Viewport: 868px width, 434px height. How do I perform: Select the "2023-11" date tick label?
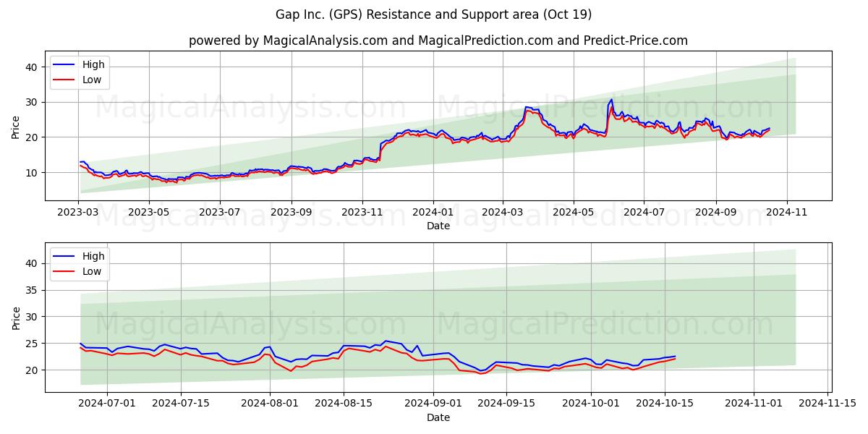tap(362, 213)
